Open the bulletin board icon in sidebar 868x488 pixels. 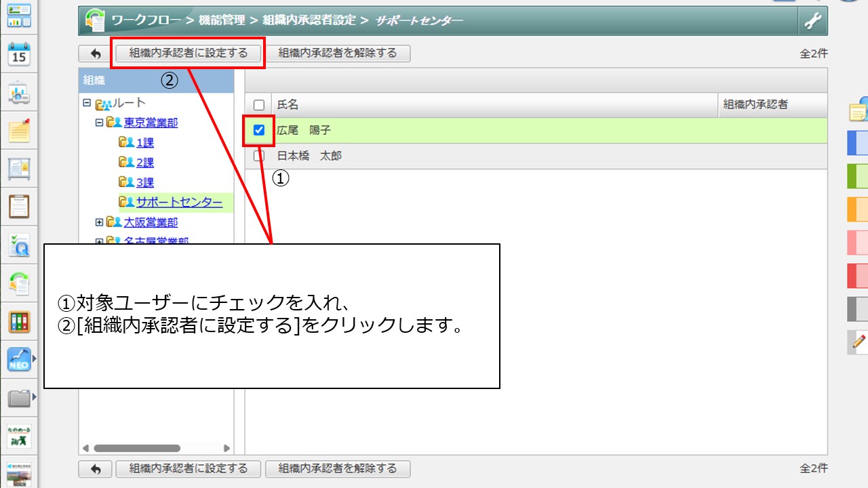pos(19,168)
